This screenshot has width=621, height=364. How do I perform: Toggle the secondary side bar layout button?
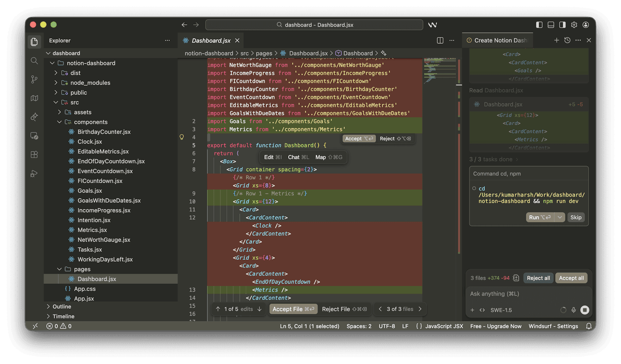coord(562,25)
